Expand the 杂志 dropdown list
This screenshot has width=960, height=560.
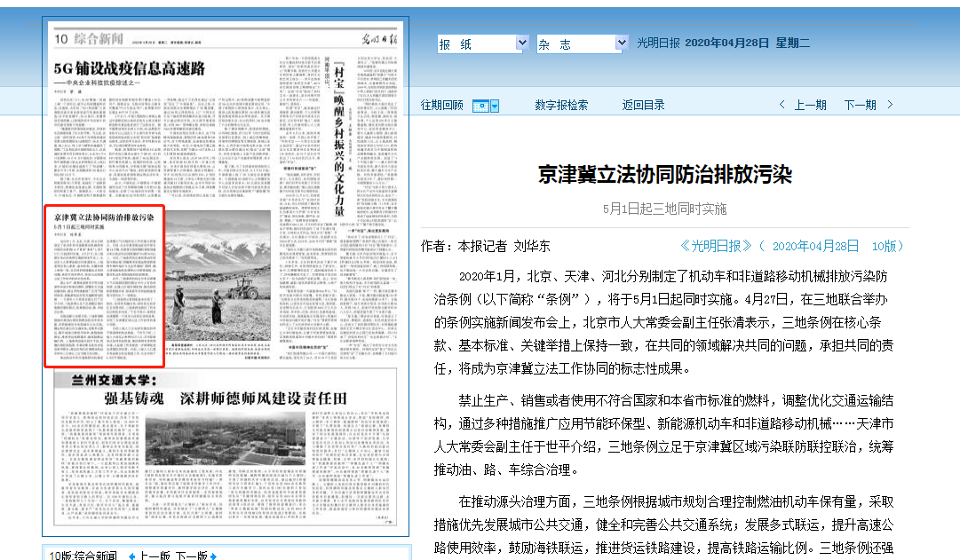pyautogui.click(x=621, y=43)
